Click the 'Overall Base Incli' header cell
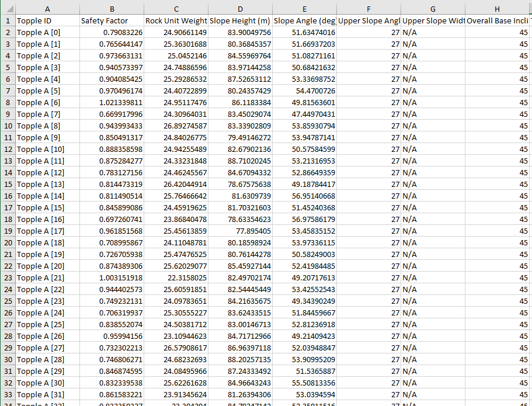This screenshot has height=406, width=532. [497, 20]
